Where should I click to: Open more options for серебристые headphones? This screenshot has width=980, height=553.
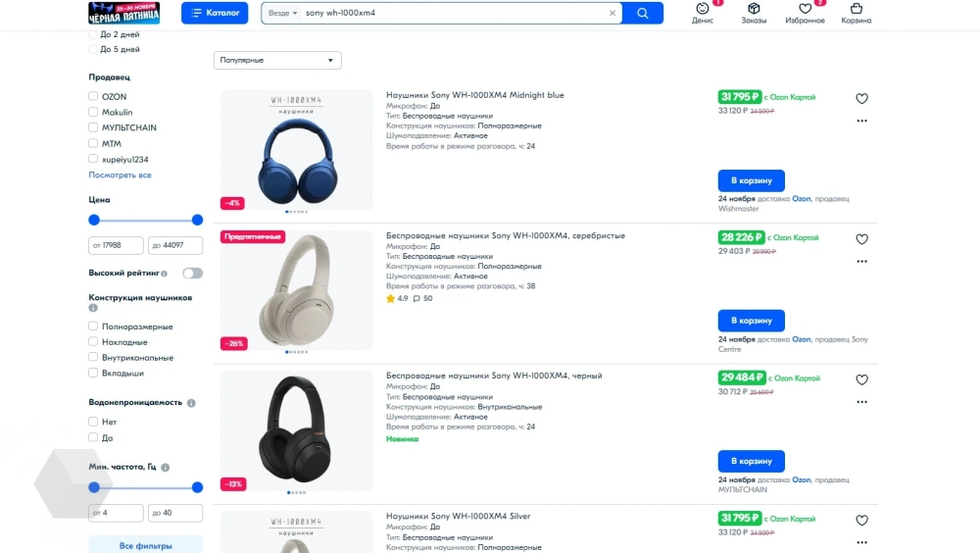[861, 262]
